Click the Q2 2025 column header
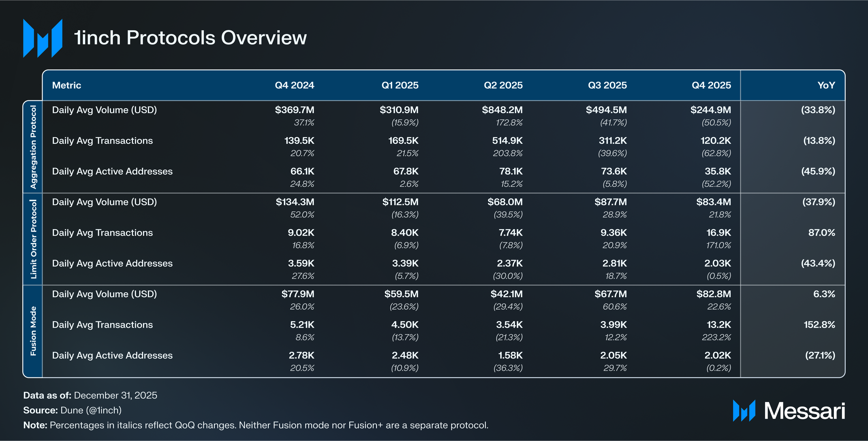This screenshot has height=441, width=868. point(503,85)
